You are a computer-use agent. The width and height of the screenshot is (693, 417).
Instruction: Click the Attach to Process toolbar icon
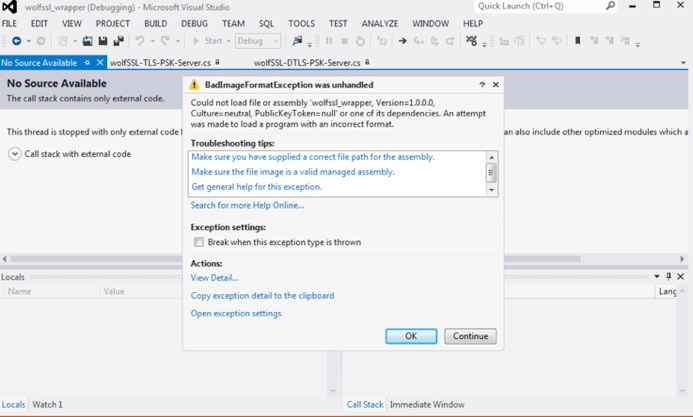click(x=297, y=41)
